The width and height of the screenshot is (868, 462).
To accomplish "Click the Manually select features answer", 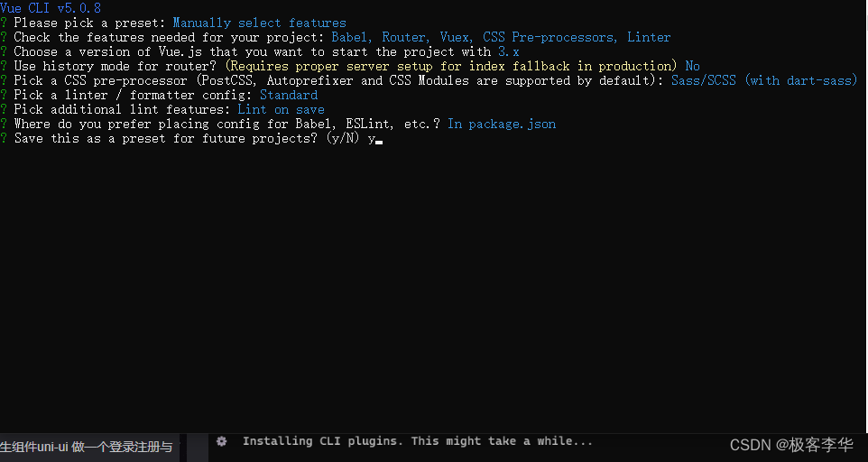I will (260, 23).
